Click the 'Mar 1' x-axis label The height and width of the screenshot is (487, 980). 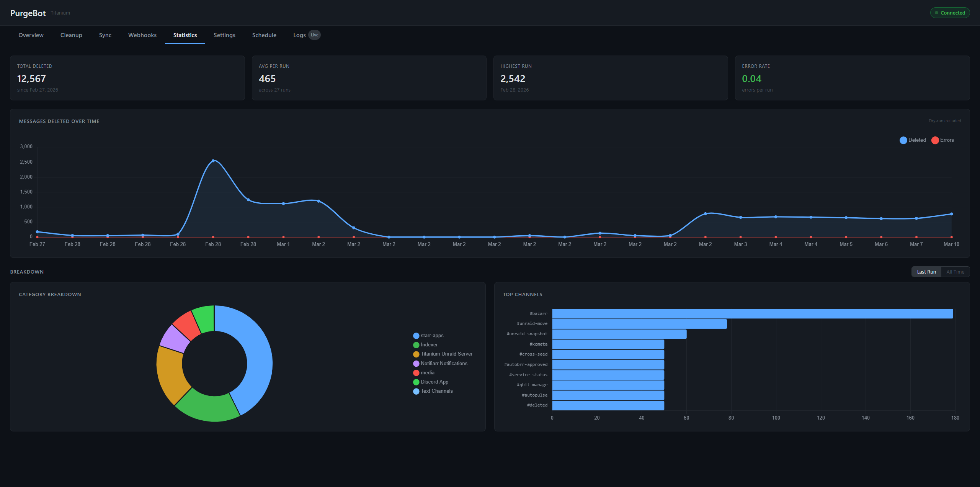283,244
